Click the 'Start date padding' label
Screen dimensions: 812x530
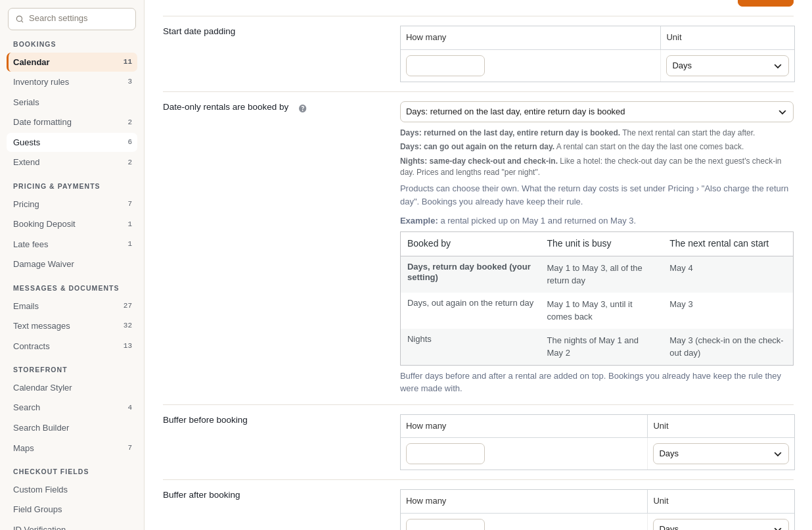click(199, 32)
